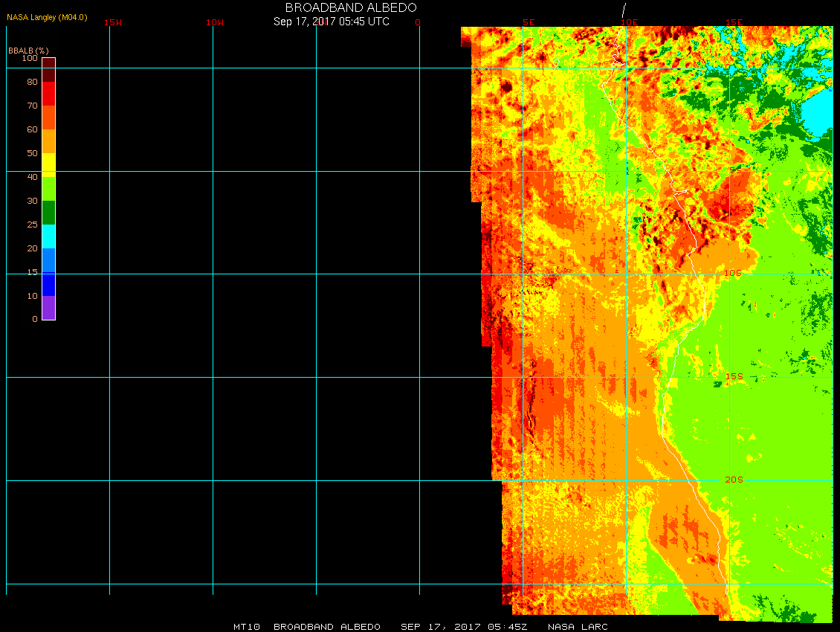
Task: Choose the yellow 40-50% legend swatch
Action: [x=48, y=164]
